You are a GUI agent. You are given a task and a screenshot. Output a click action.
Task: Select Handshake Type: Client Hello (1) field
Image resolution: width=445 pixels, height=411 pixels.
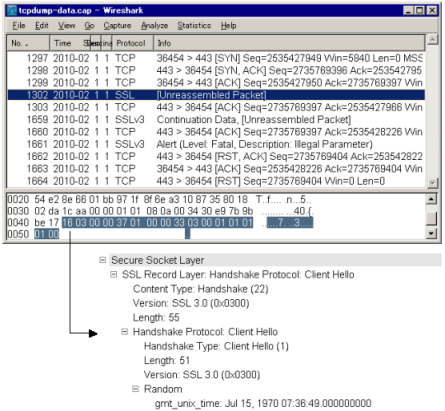[x=216, y=346]
